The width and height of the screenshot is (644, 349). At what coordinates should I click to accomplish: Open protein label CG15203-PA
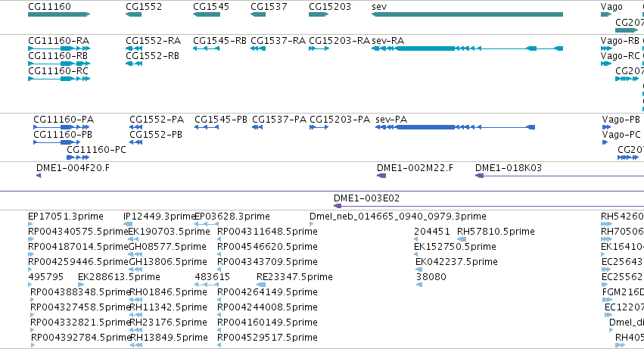(x=340, y=120)
